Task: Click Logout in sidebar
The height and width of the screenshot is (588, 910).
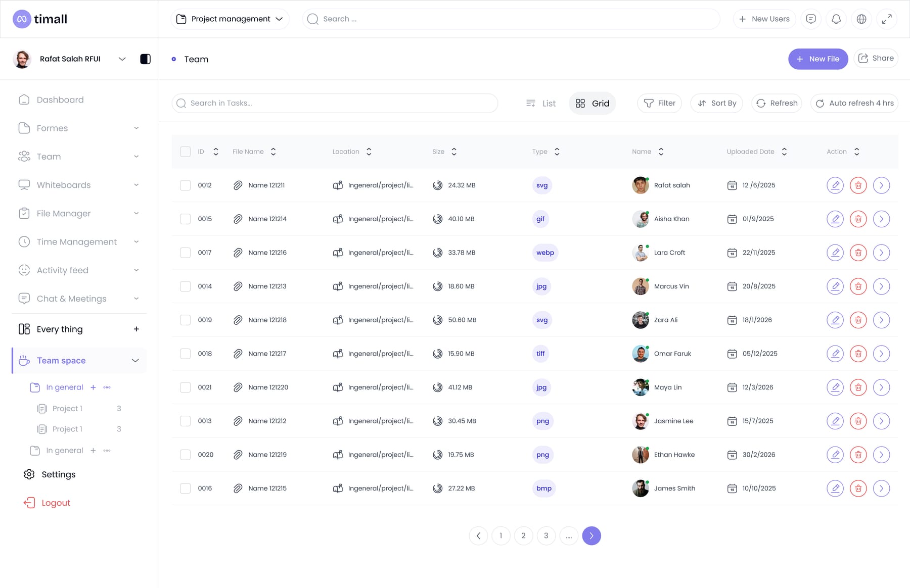Action: point(47,503)
